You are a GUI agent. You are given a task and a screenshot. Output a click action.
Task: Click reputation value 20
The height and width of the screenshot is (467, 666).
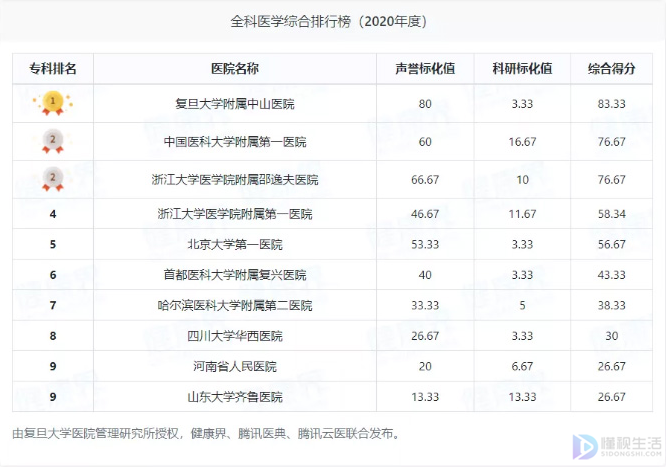(425, 366)
